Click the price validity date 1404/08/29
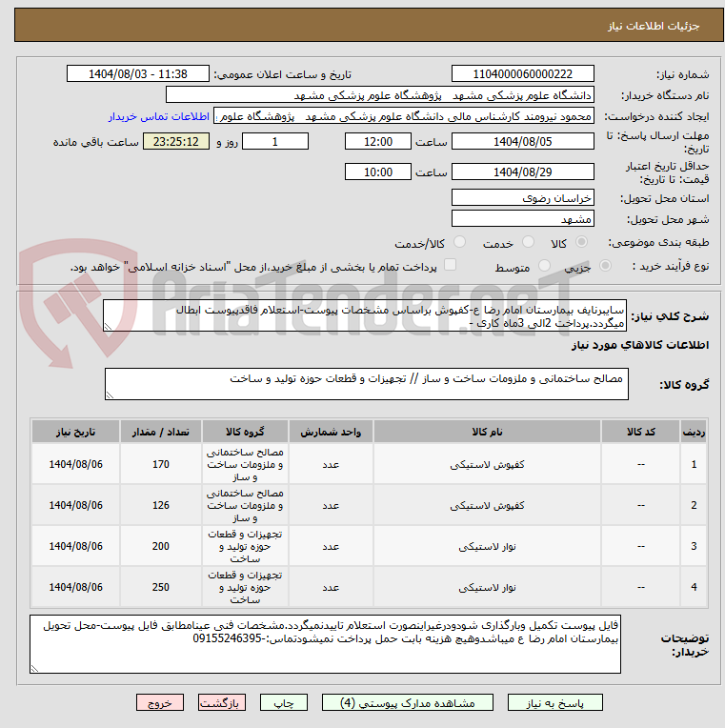725x728 pixels. pos(523,172)
